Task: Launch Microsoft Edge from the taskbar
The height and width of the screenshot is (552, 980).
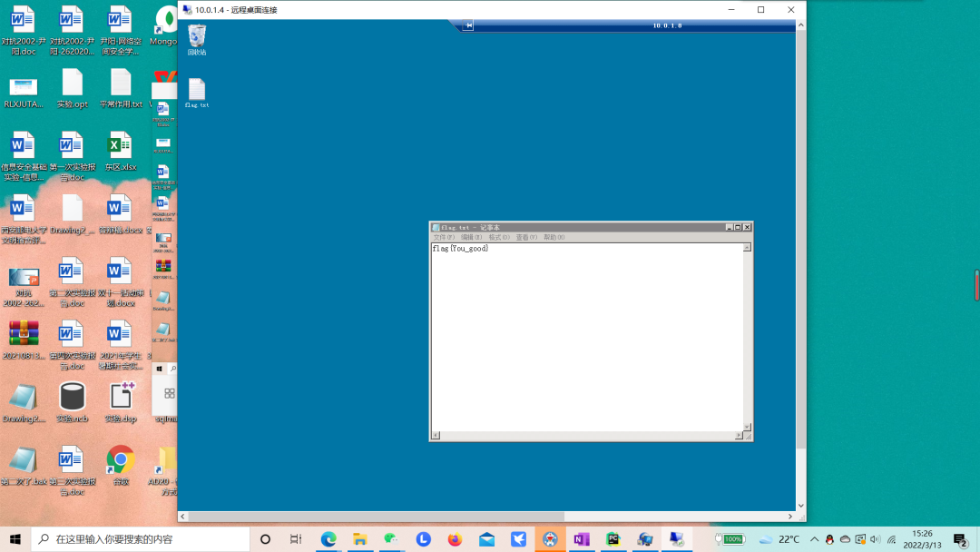Action: coord(328,539)
